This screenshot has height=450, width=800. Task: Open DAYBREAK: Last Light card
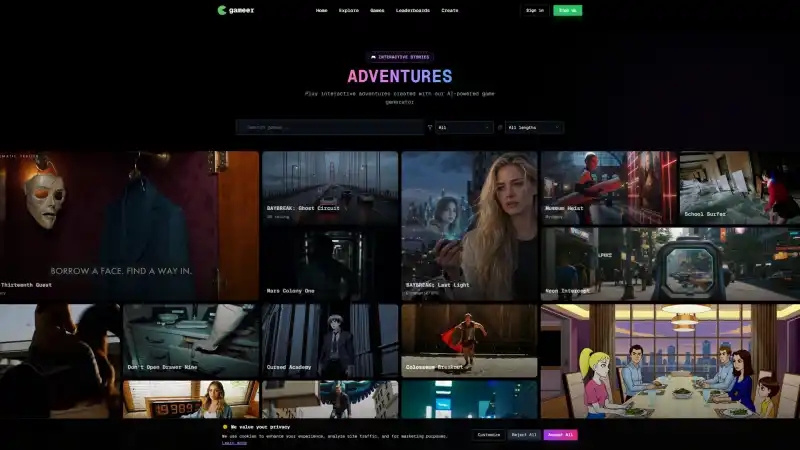pyautogui.click(x=469, y=226)
